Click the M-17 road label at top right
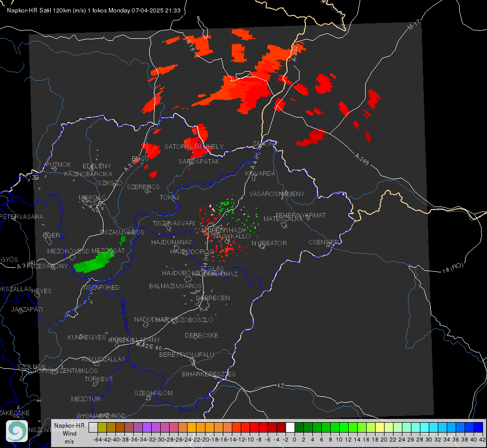This screenshot has height=448, width=487. tap(414, 25)
